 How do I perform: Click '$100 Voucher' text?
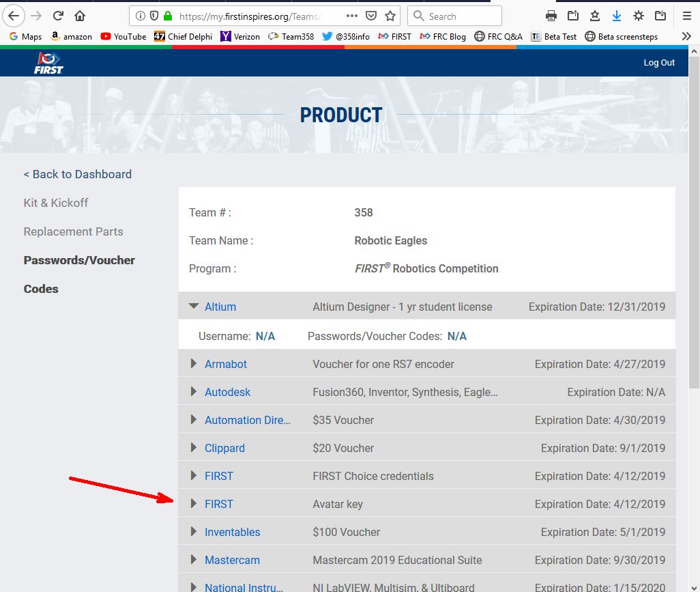(347, 532)
